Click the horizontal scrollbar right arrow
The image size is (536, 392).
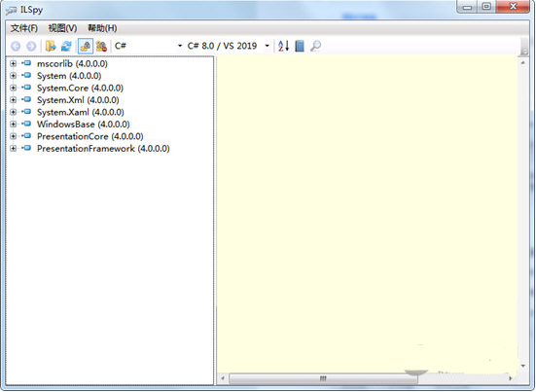(x=511, y=378)
